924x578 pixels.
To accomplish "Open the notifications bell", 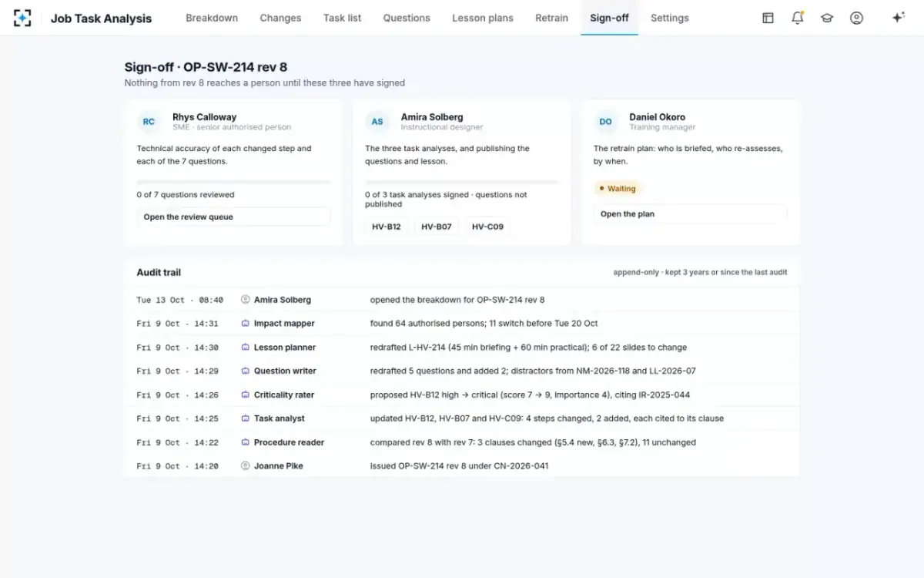I will point(798,18).
